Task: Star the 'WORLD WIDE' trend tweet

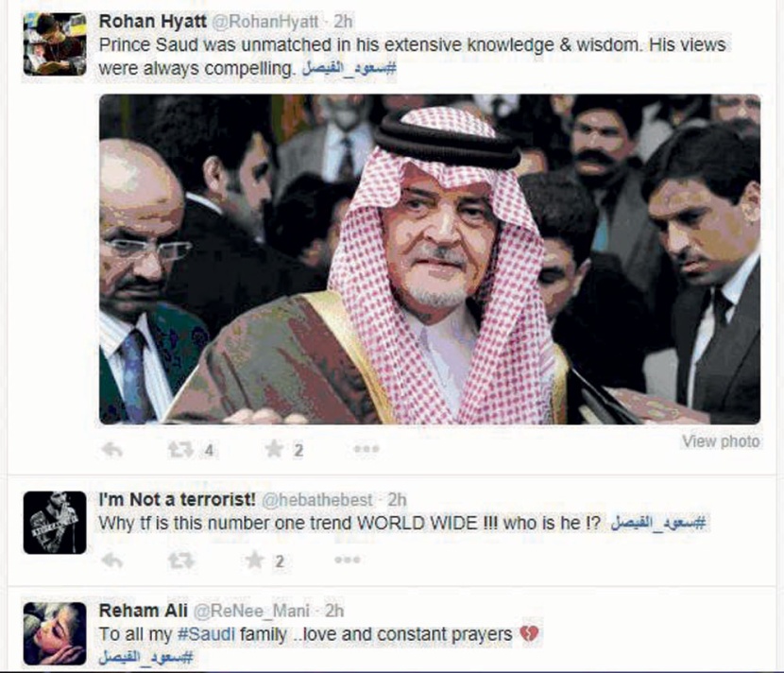Action: (x=255, y=560)
